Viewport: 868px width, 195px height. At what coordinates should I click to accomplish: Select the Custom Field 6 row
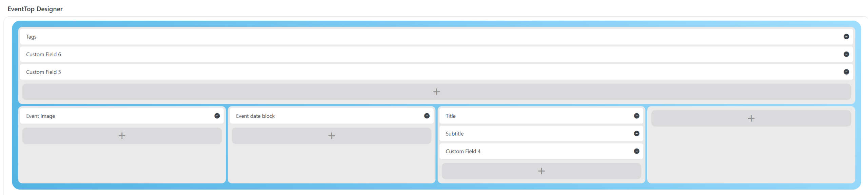click(x=407, y=54)
